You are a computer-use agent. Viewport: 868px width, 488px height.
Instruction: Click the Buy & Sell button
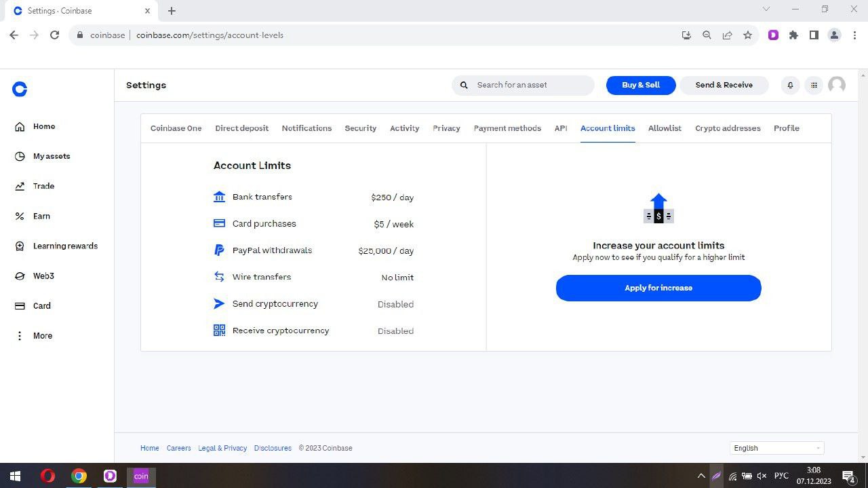[x=641, y=85]
